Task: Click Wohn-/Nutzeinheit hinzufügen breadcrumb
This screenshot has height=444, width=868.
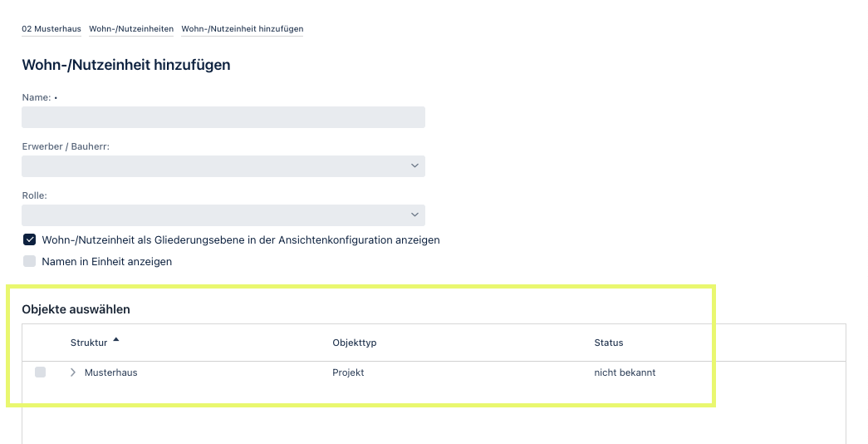Action: point(243,29)
